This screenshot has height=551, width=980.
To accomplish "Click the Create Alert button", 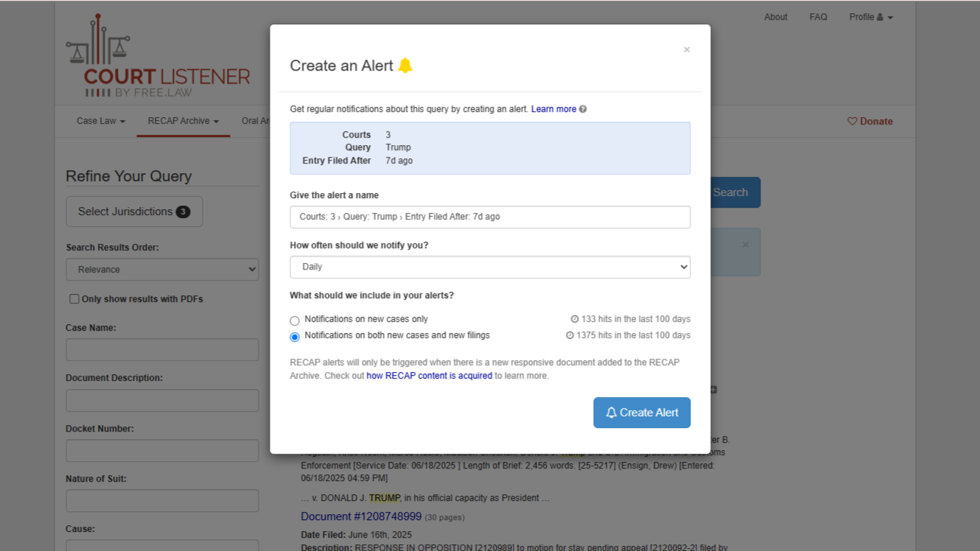I will (x=642, y=413).
